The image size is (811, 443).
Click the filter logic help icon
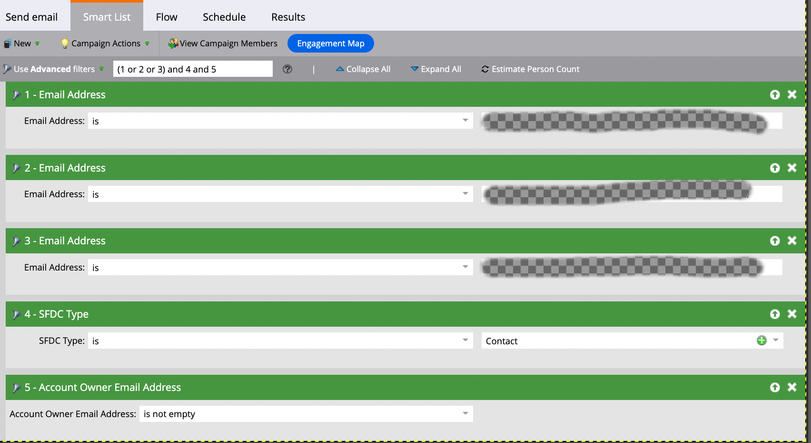point(288,69)
